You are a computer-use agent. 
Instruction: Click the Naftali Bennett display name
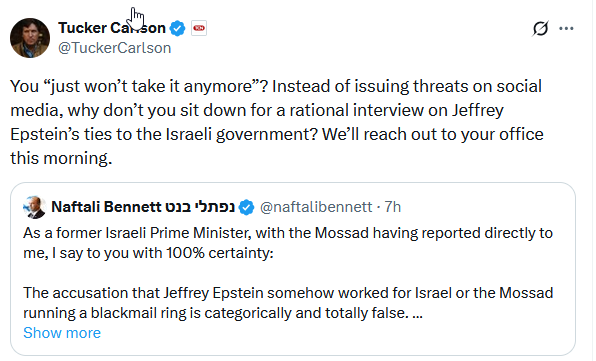coord(106,207)
